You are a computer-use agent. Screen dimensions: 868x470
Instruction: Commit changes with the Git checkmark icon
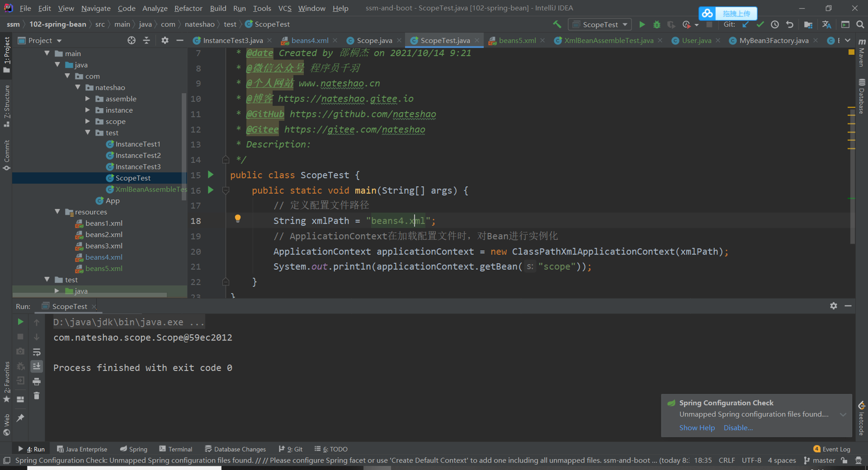point(760,24)
